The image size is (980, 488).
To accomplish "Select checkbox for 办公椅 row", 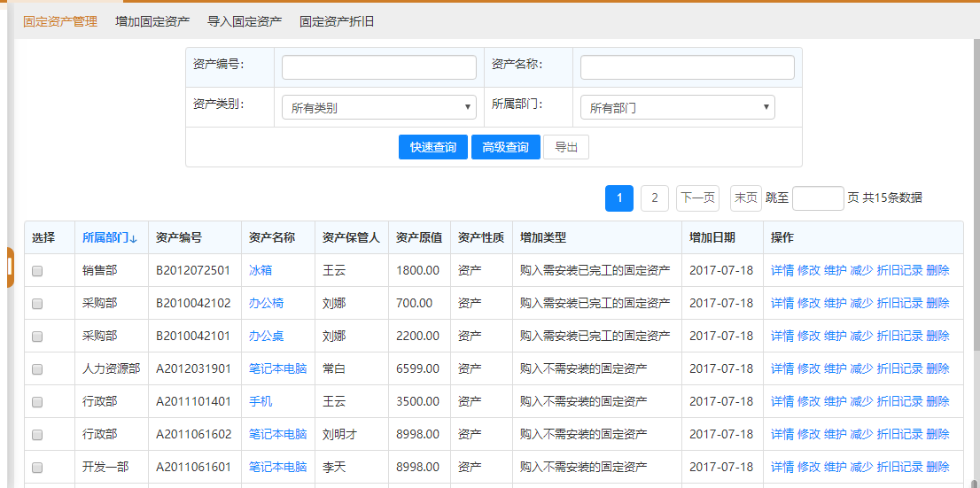I will point(37,304).
